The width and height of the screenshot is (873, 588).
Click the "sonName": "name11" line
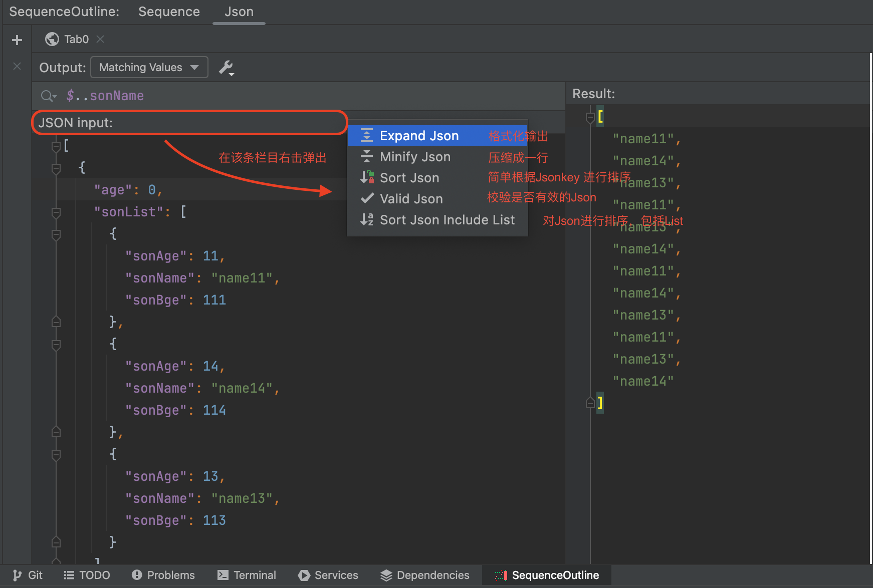coord(202,278)
